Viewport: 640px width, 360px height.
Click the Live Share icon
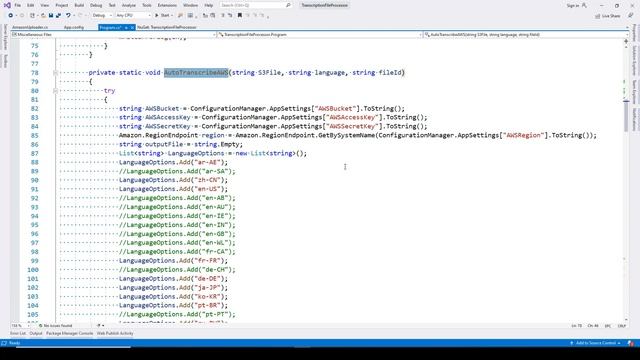click(x=598, y=16)
